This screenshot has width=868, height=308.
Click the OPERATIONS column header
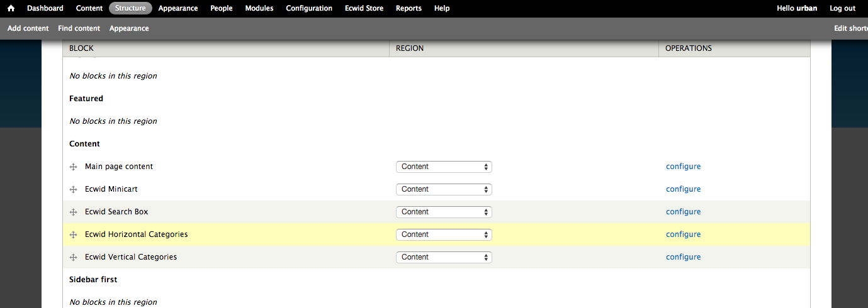tap(689, 48)
